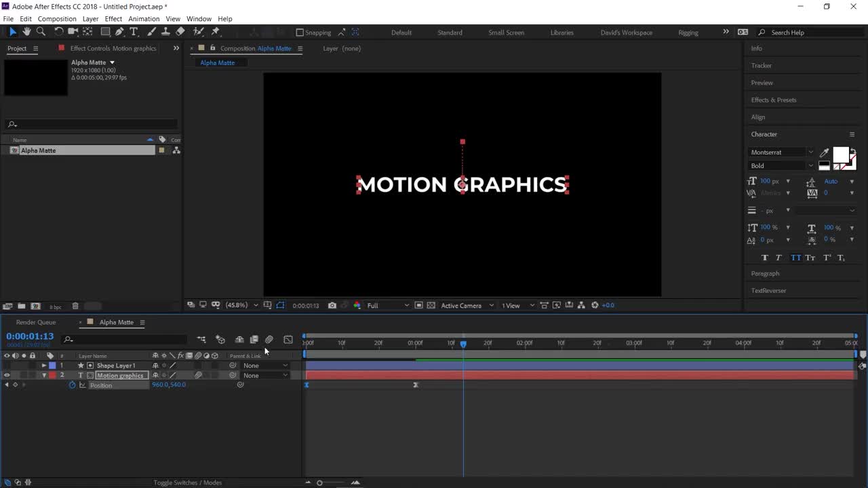Select the Rectangle shape tool

[x=106, y=32]
